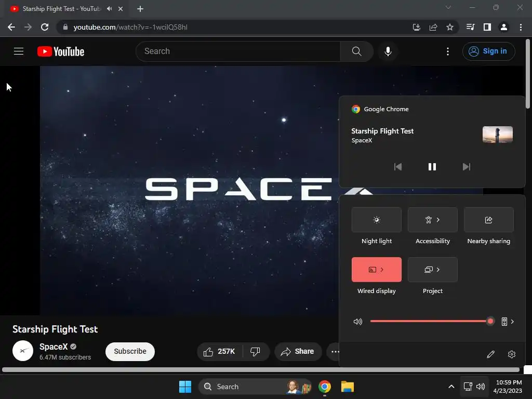
Task: Toggle the Night light quick setting
Action: 377,220
